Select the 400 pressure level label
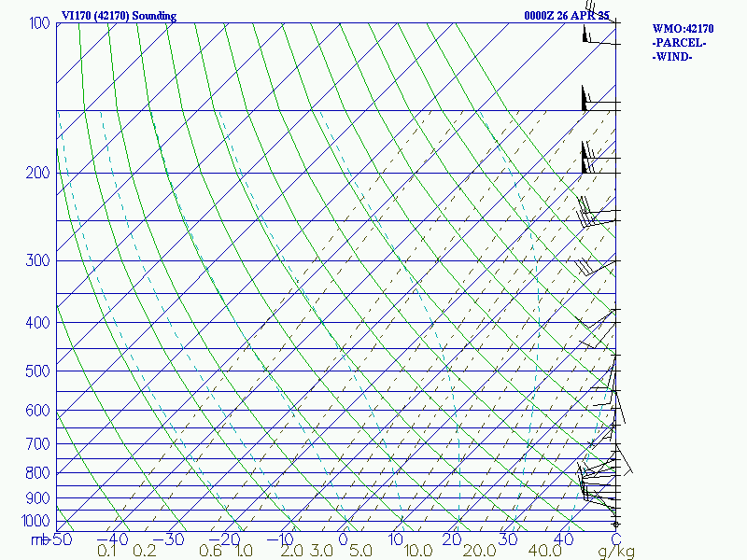This screenshot has width=747, height=560. (x=37, y=323)
